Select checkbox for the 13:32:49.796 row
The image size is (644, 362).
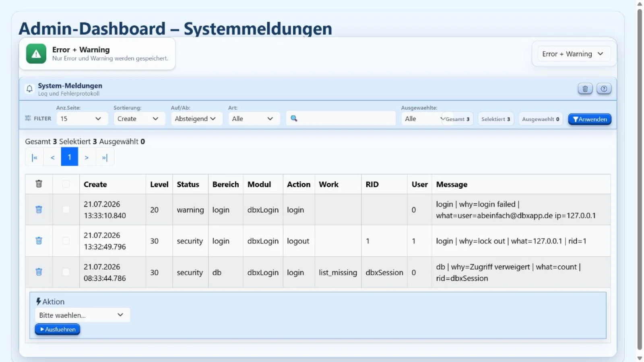[x=66, y=241]
